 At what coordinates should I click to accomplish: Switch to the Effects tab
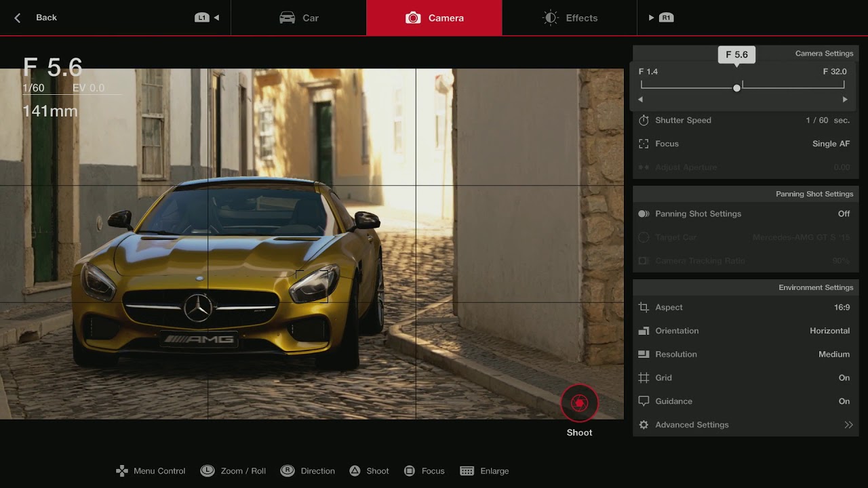[x=570, y=18]
